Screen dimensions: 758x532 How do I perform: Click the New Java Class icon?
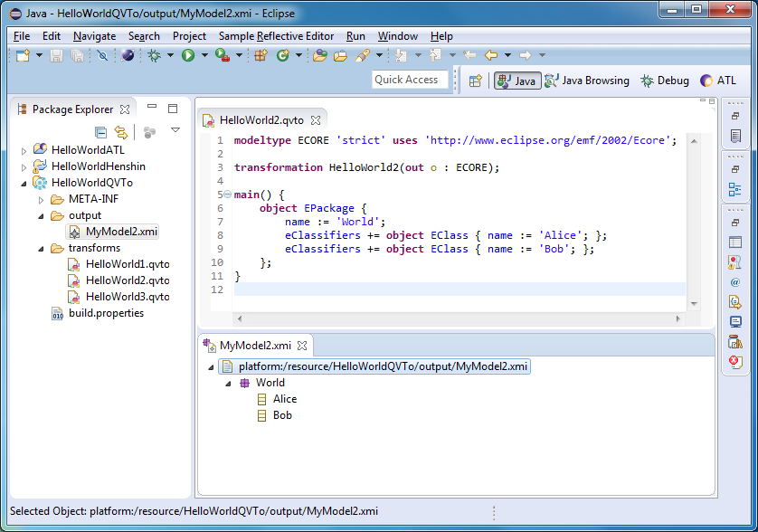[x=283, y=55]
